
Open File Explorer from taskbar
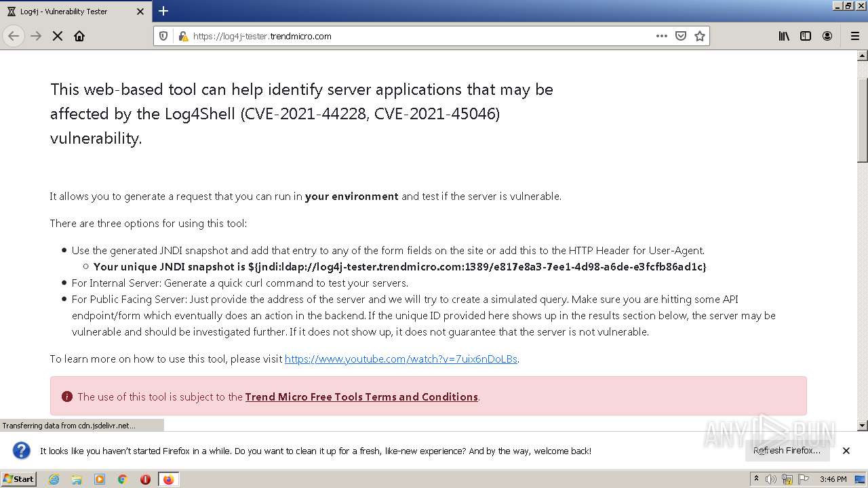click(77, 479)
